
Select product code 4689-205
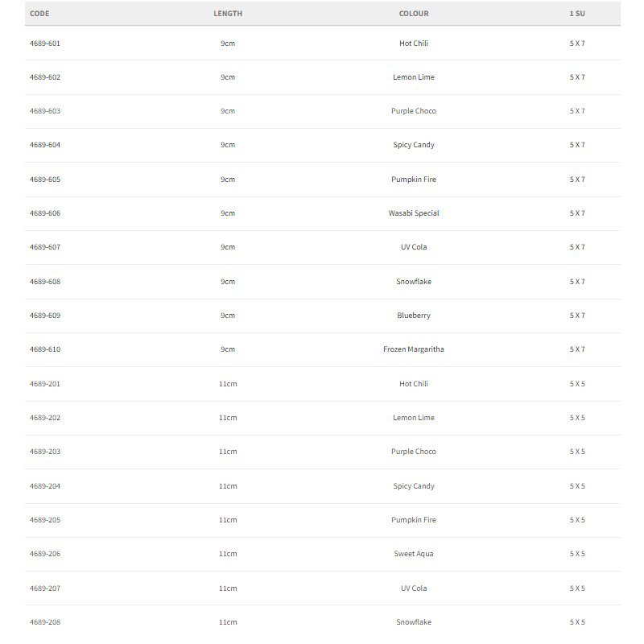45,519
